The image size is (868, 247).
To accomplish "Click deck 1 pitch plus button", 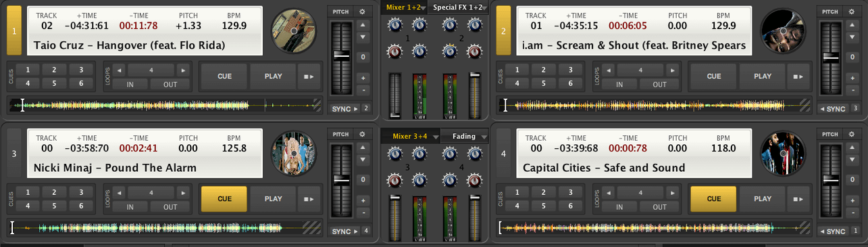I will point(363,78).
